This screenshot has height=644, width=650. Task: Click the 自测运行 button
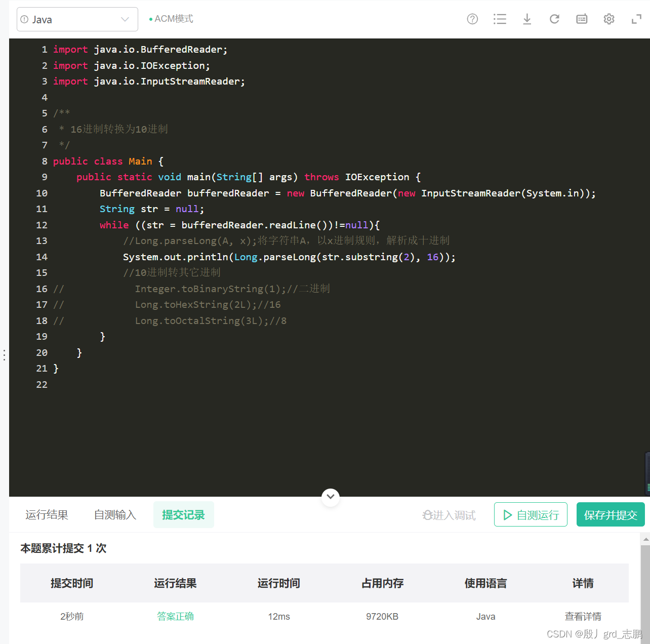[x=531, y=514]
